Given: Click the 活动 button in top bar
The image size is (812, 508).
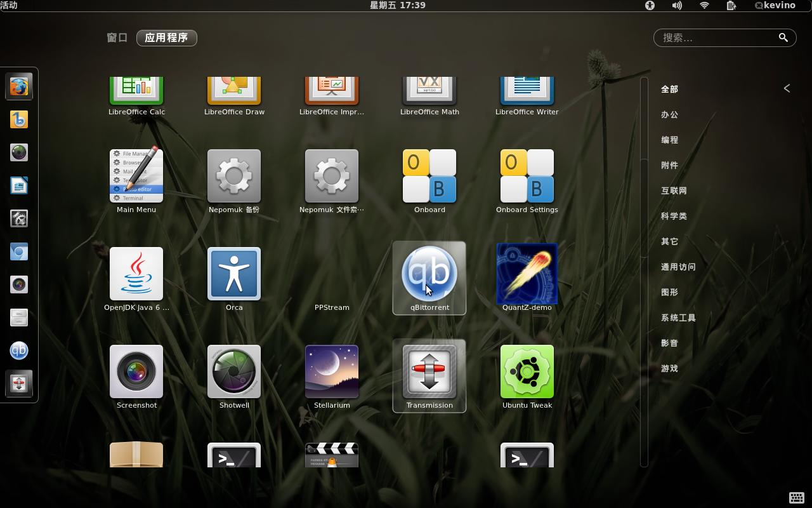Looking at the screenshot, I should click(9, 5).
